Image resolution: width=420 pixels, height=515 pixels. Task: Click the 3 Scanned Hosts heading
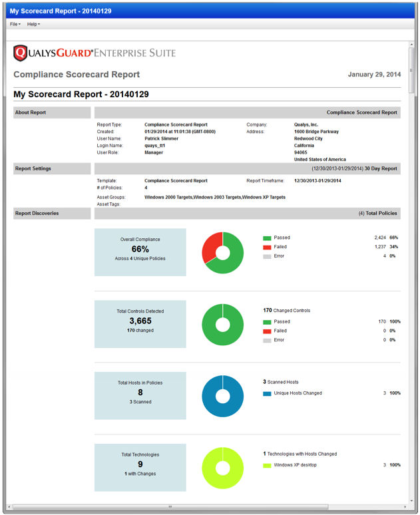coord(281,382)
